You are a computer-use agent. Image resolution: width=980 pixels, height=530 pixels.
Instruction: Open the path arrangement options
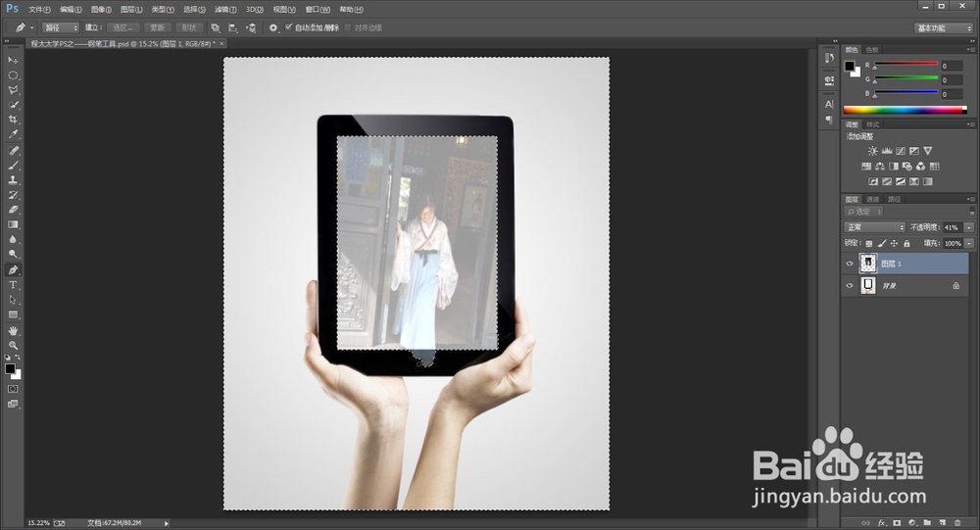[251, 27]
